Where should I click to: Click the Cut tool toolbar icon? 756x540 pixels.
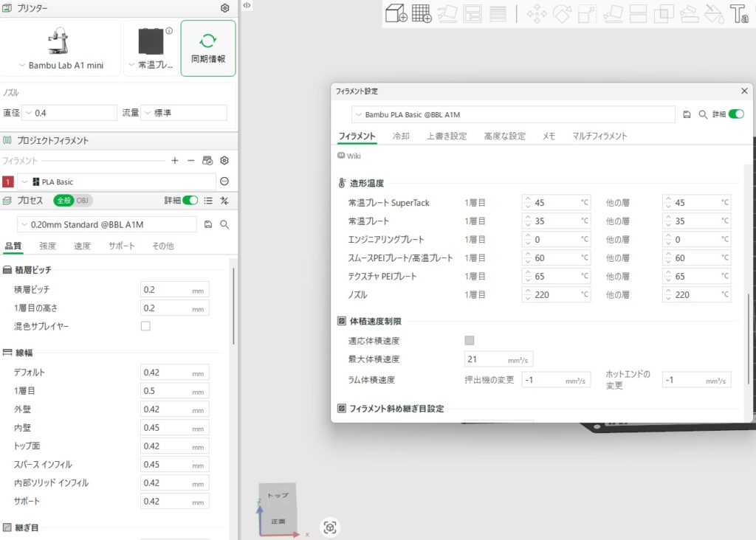(638, 13)
